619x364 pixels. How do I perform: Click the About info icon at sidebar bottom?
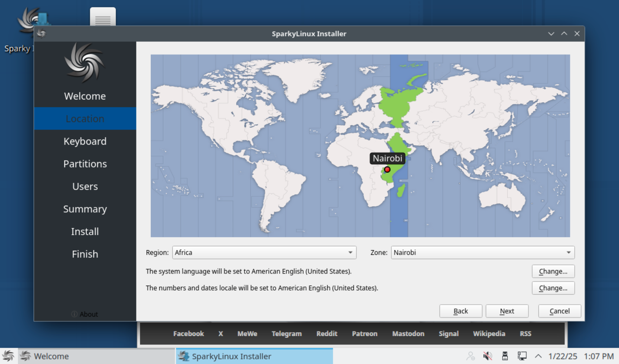(x=74, y=314)
